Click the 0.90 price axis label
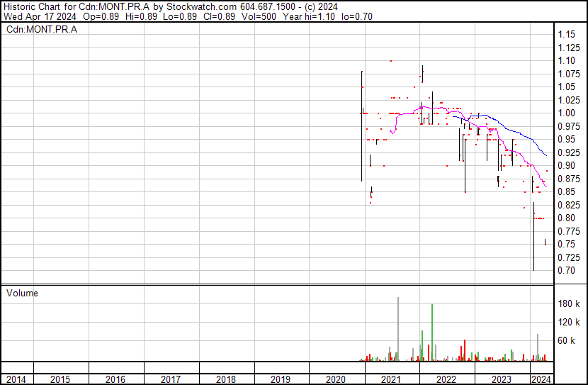 coord(566,165)
